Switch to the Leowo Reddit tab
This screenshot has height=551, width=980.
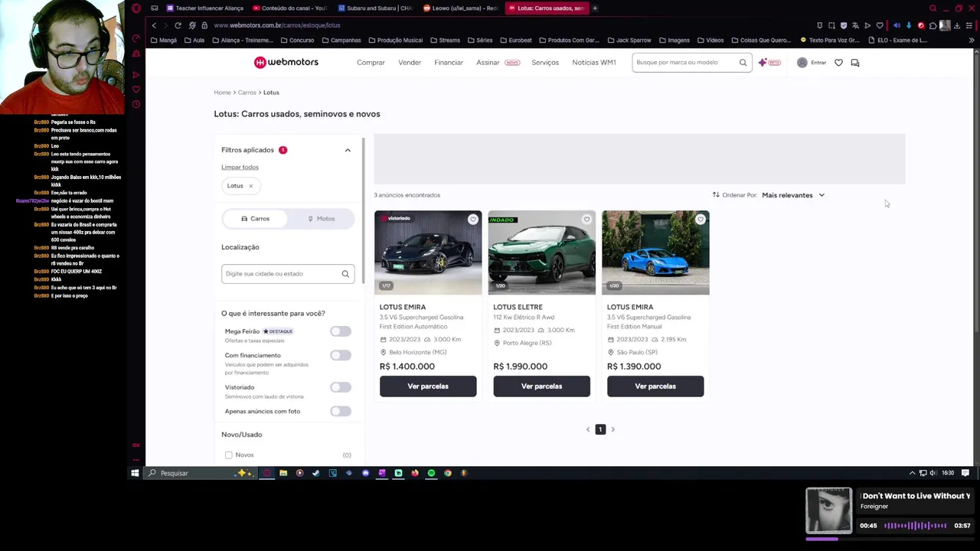(x=461, y=8)
